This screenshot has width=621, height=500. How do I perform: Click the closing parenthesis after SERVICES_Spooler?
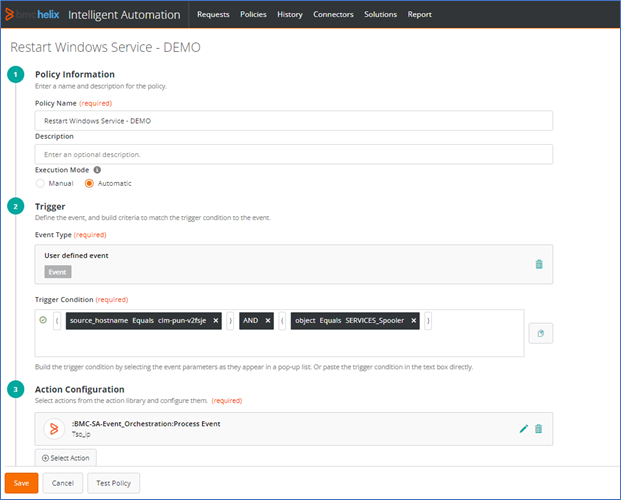428,321
